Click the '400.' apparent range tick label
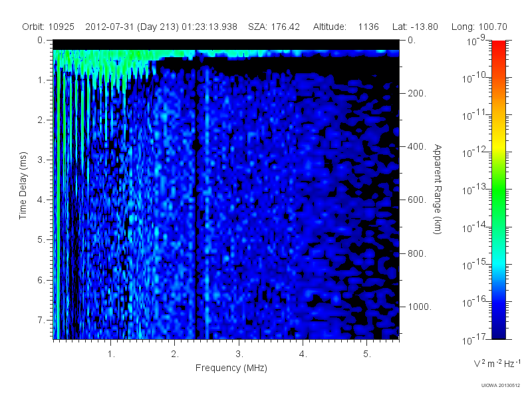The width and height of the screenshot is (532, 399). (x=417, y=146)
